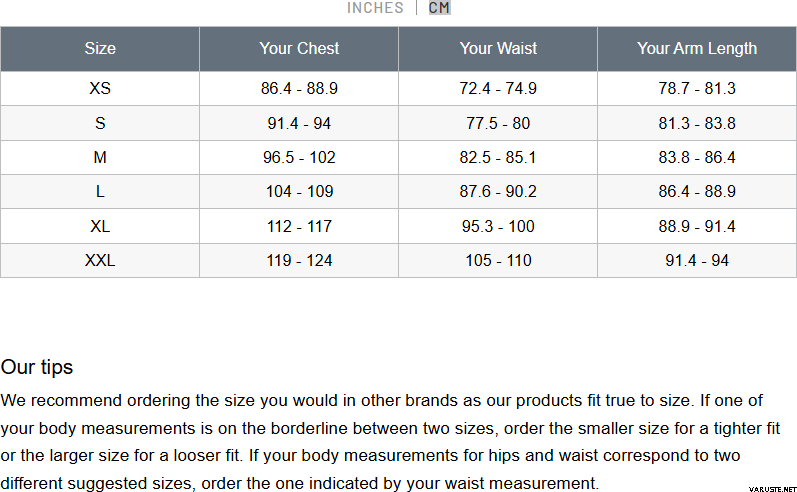Select the M size row label

[x=100, y=158]
